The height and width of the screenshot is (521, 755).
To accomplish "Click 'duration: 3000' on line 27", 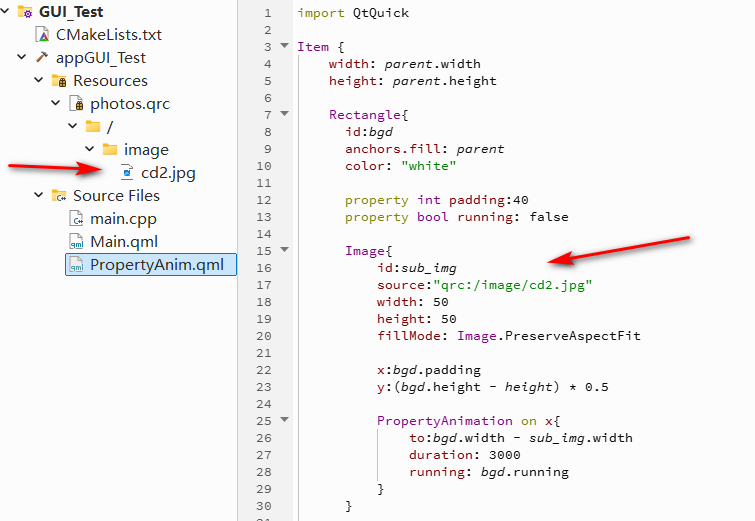I will coord(465,455).
